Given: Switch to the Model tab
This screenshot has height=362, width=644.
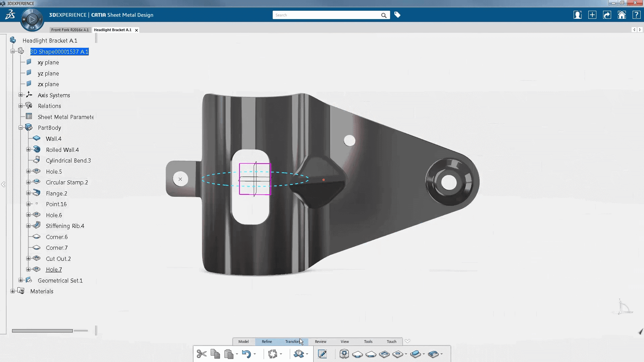Looking at the screenshot, I should 243,341.
